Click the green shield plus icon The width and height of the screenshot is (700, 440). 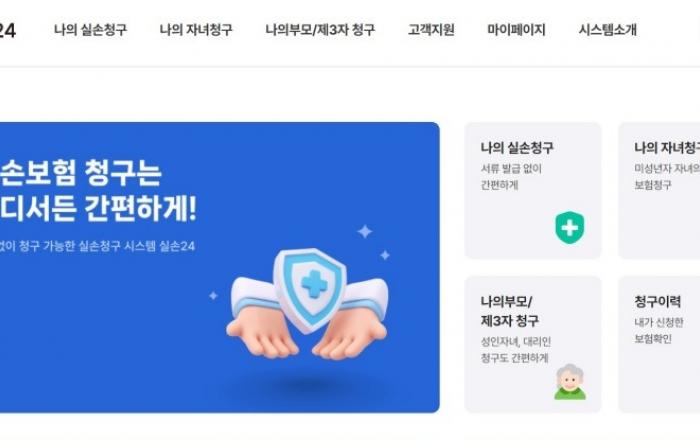(570, 228)
